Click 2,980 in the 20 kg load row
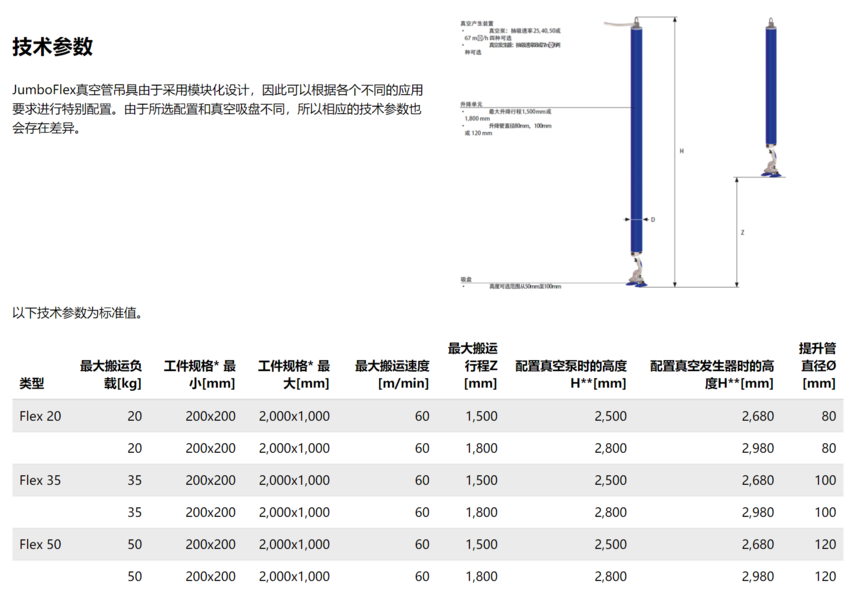 pyautogui.click(x=757, y=449)
